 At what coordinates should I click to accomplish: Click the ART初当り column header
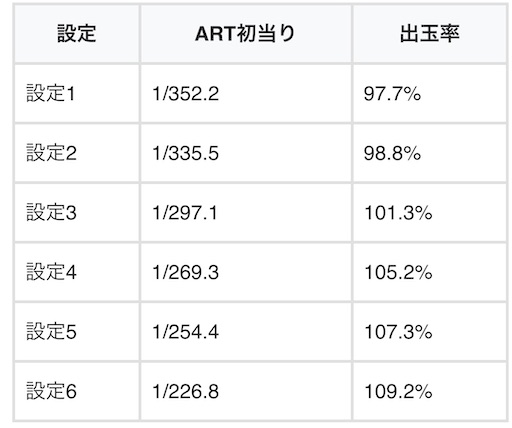(x=245, y=34)
